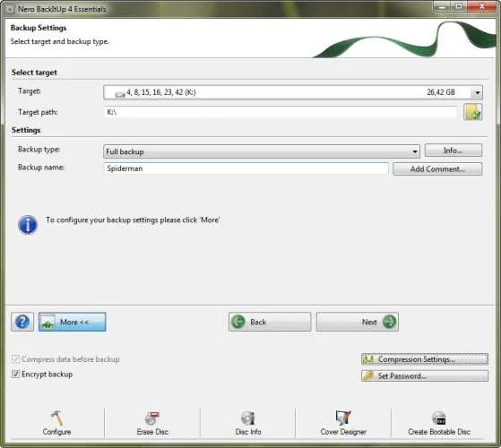Proceed with the Next button

pyautogui.click(x=358, y=322)
